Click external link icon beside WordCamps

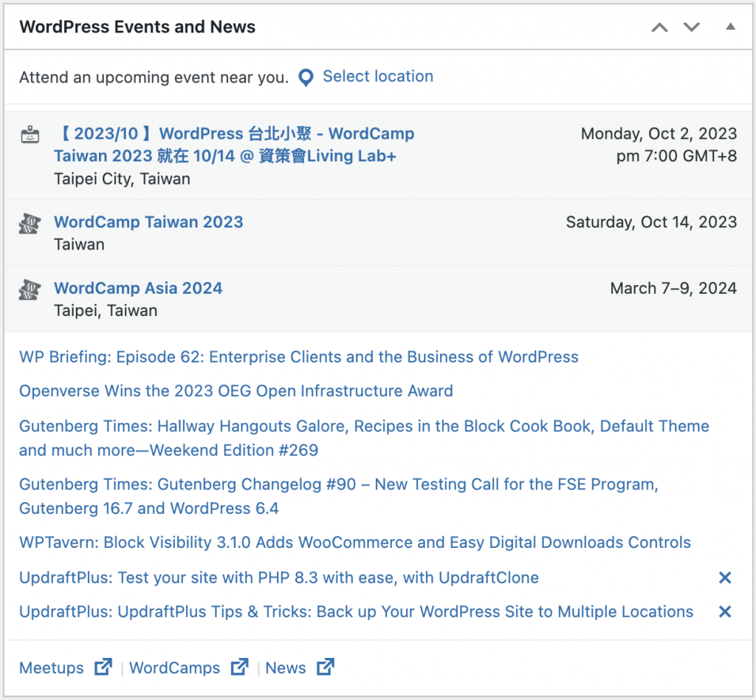click(x=239, y=667)
